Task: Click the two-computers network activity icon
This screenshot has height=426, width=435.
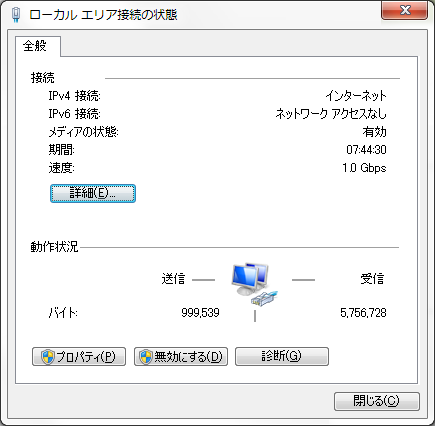Action: 250,278
